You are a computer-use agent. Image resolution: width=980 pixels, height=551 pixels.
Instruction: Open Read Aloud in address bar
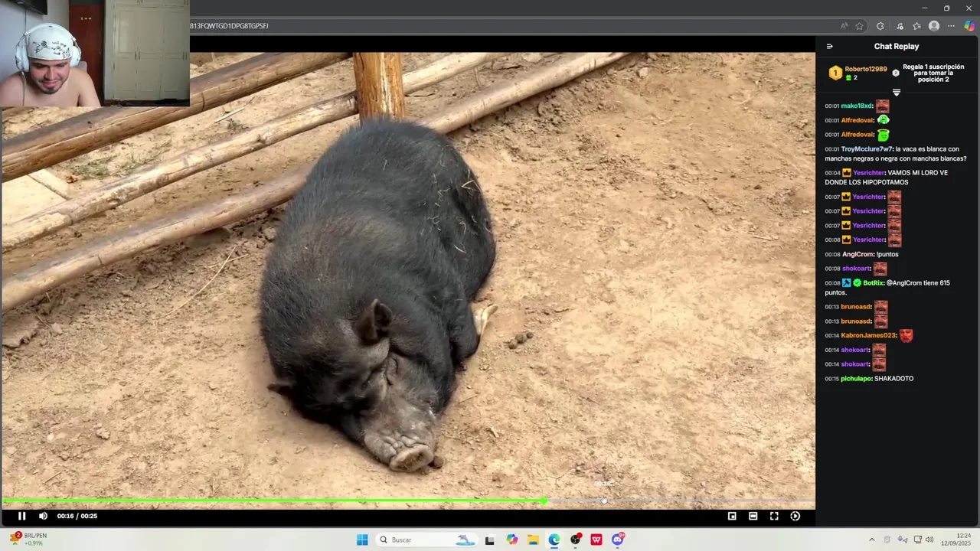point(844,26)
